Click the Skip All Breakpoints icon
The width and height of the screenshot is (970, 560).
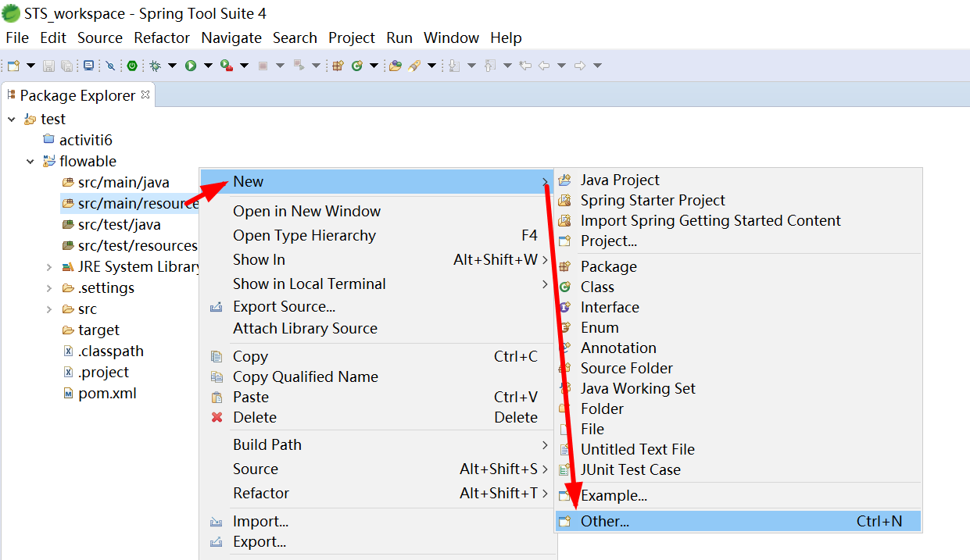coord(110,66)
